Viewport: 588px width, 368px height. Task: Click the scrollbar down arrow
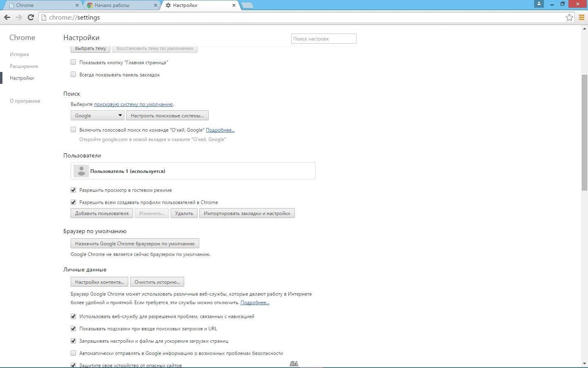(584, 364)
